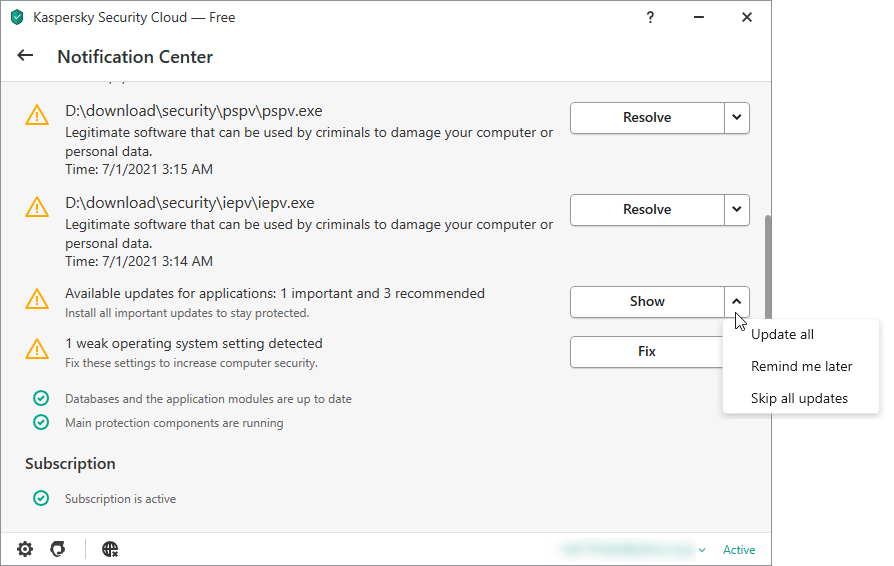Open the support headset icon

58,549
